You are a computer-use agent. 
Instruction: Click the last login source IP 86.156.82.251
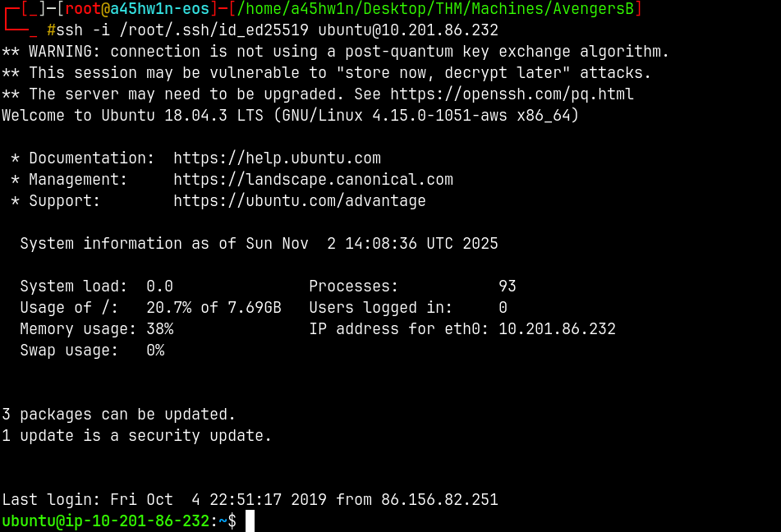pos(439,500)
